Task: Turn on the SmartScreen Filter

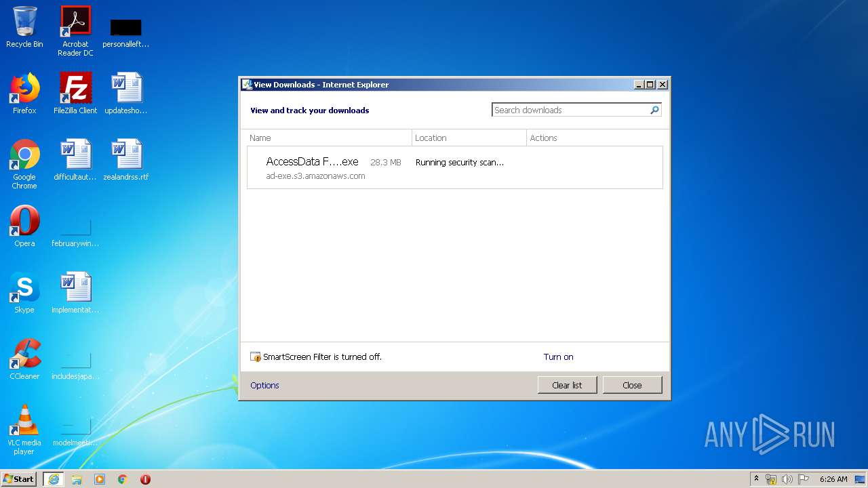Action: 558,357
